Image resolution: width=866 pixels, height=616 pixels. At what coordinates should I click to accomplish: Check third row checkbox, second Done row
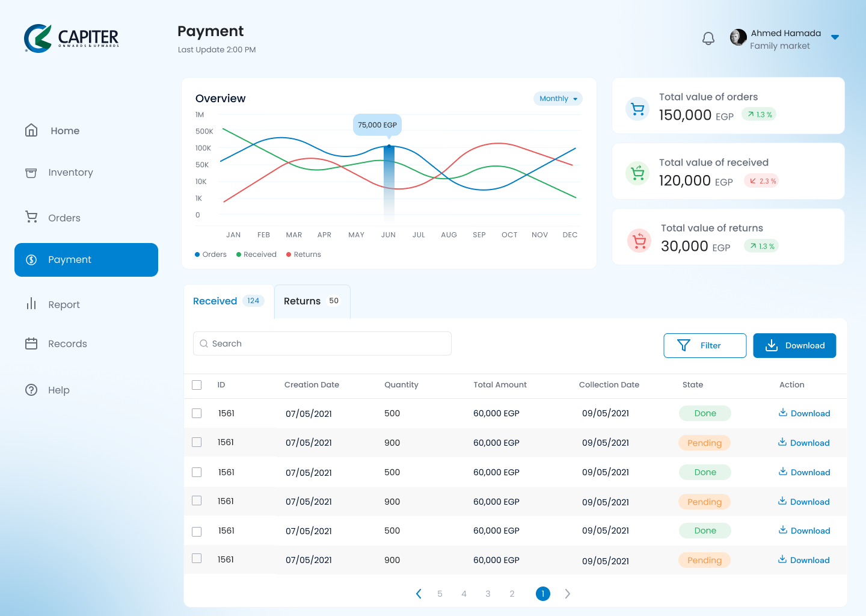coord(197,472)
